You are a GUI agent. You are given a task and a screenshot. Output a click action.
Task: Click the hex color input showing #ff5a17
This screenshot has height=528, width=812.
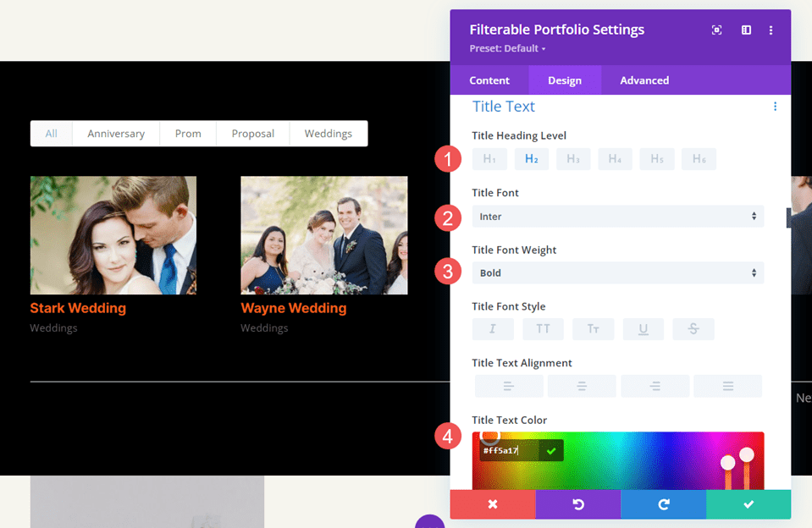click(x=508, y=449)
